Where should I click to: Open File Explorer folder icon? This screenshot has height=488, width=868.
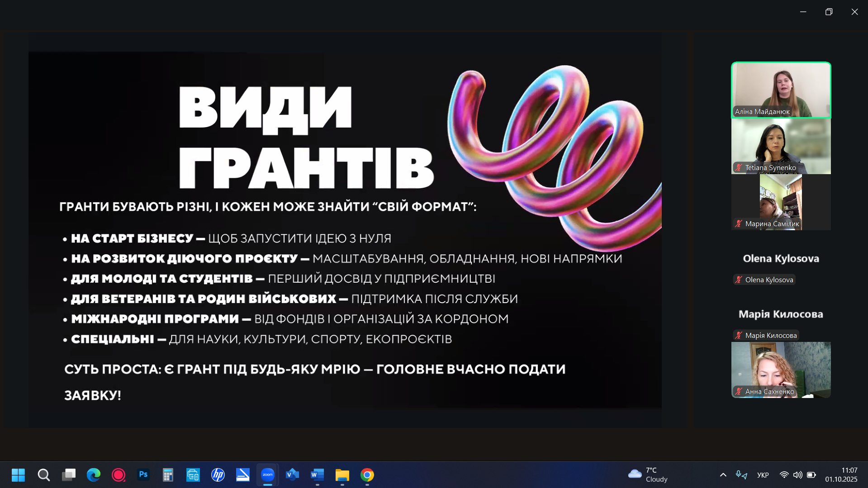[342, 475]
